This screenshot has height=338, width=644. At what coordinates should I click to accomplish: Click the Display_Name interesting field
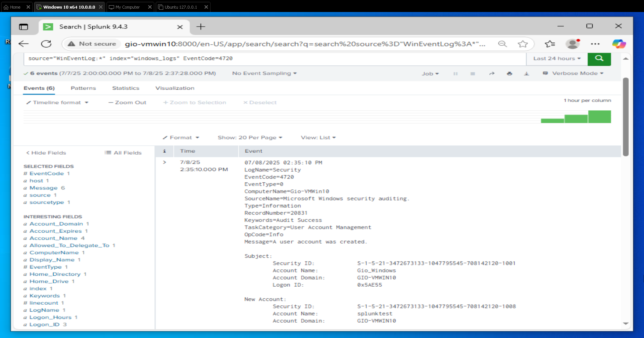point(52,260)
